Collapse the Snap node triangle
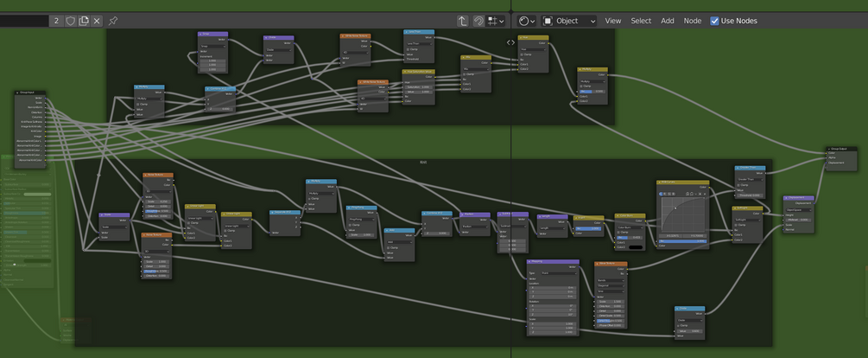868x358 pixels. click(x=200, y=34)
